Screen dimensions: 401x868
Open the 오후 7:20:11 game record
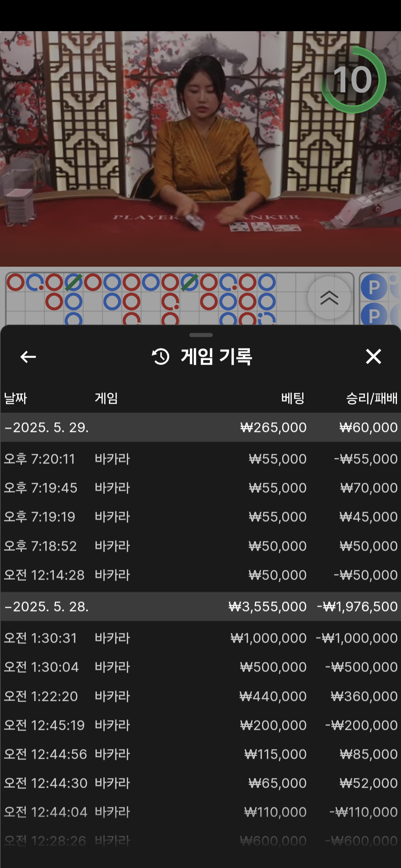tap(200, 459)
